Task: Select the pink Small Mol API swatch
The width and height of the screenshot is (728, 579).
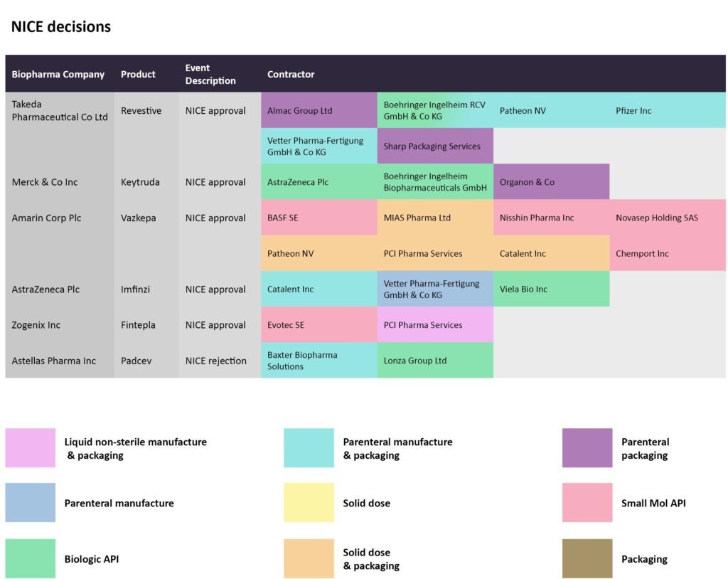Action: 587,503
